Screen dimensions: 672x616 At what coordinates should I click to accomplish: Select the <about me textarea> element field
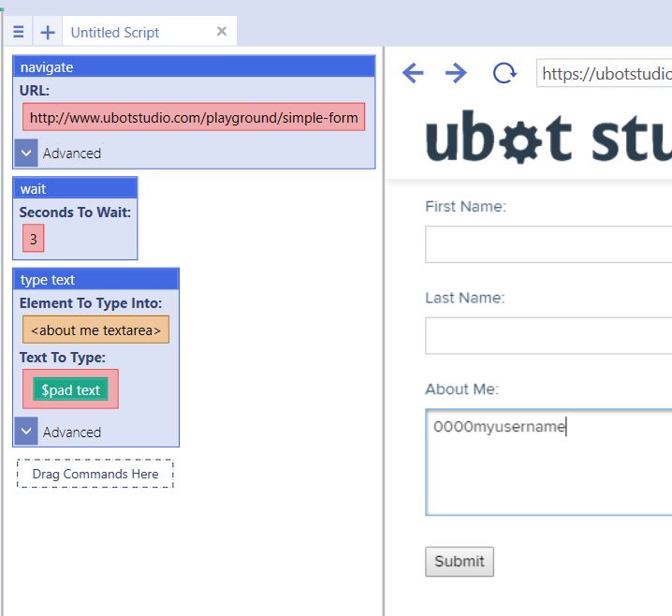[96, 330]
